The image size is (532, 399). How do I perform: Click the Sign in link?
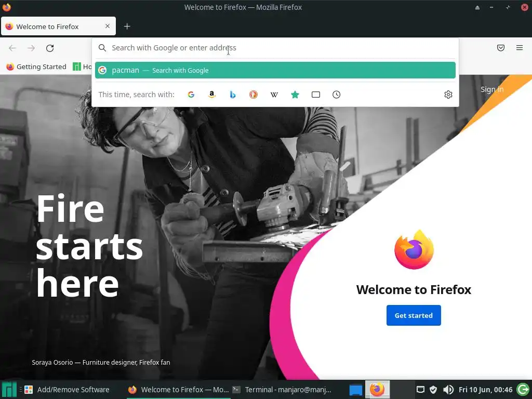pyautogui.click(x=492, y=89)
